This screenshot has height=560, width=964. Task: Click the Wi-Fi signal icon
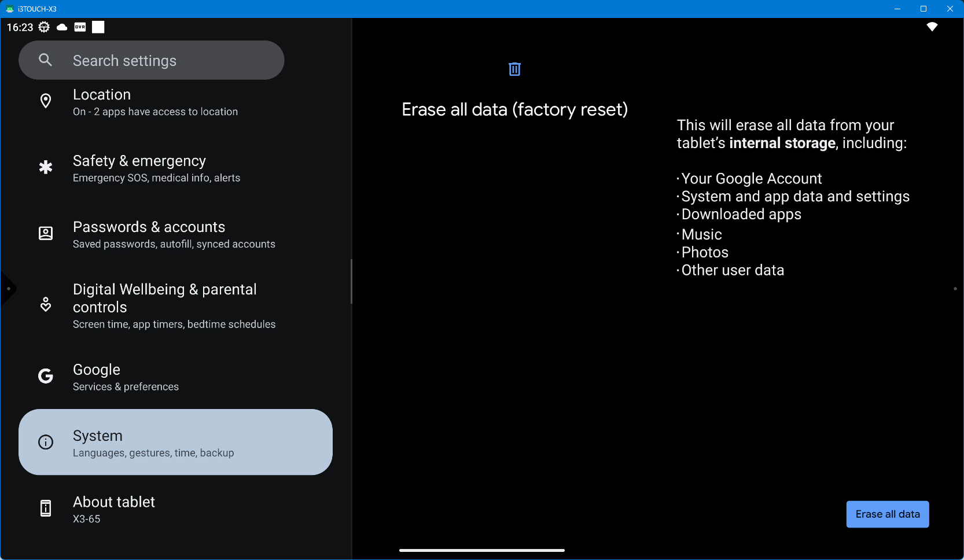tap(932, 27)
